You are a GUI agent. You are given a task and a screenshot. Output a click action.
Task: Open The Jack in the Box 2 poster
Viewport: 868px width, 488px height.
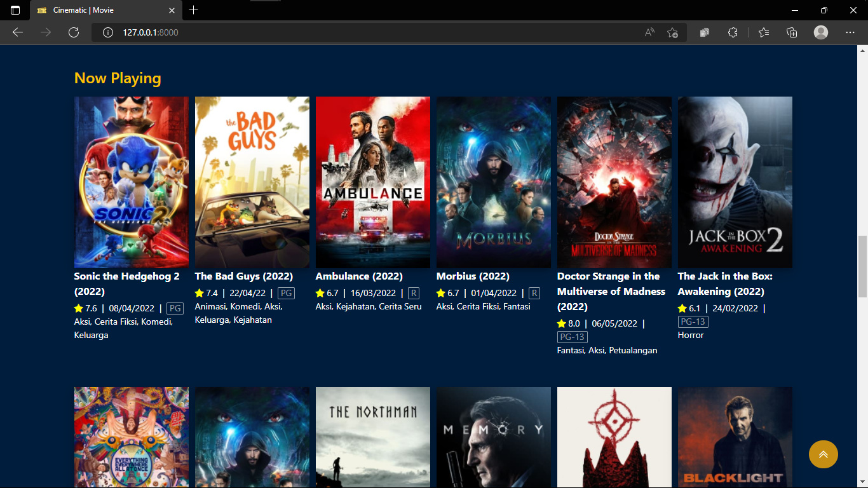pyautogui.click(x=735, y=182)
